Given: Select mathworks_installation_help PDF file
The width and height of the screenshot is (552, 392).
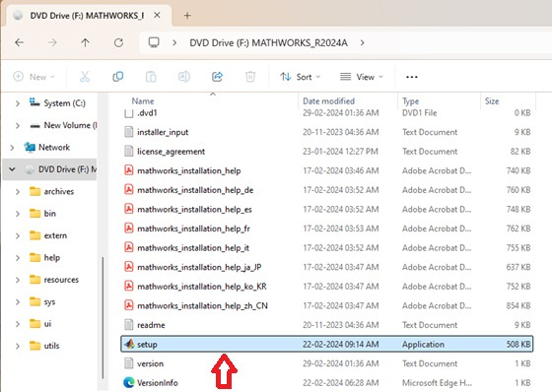Looking at the screenshot, I should pos(326,170).
